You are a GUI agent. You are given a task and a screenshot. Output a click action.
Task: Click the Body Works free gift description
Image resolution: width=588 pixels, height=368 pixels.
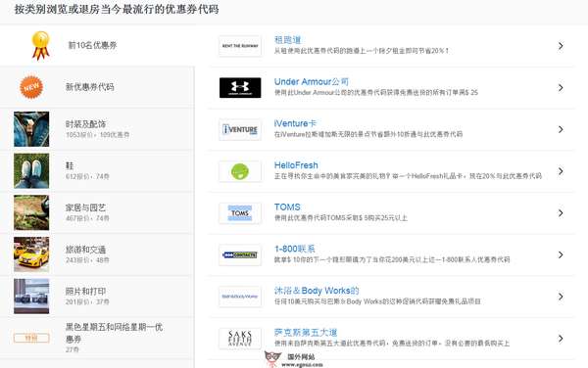point(377,301)
